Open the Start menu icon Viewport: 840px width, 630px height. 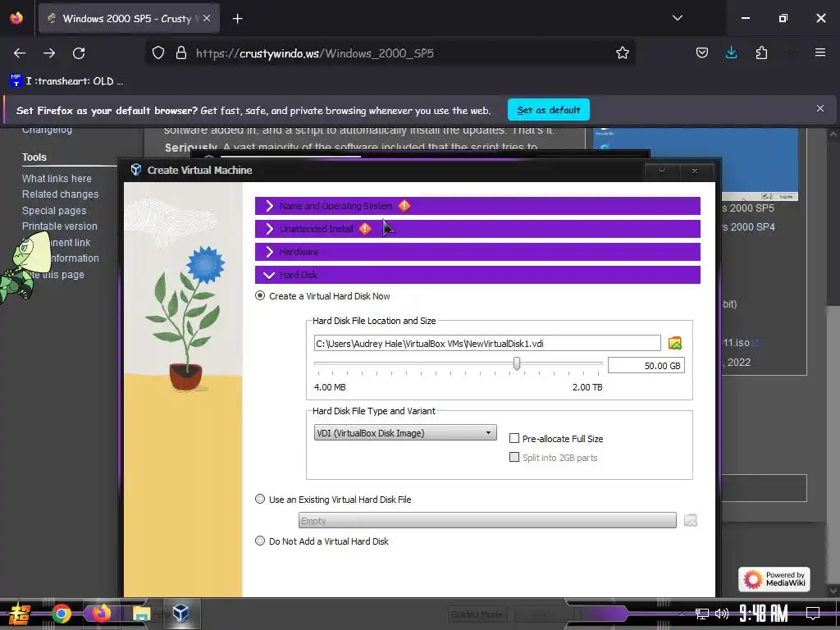[x=20, y=614]
